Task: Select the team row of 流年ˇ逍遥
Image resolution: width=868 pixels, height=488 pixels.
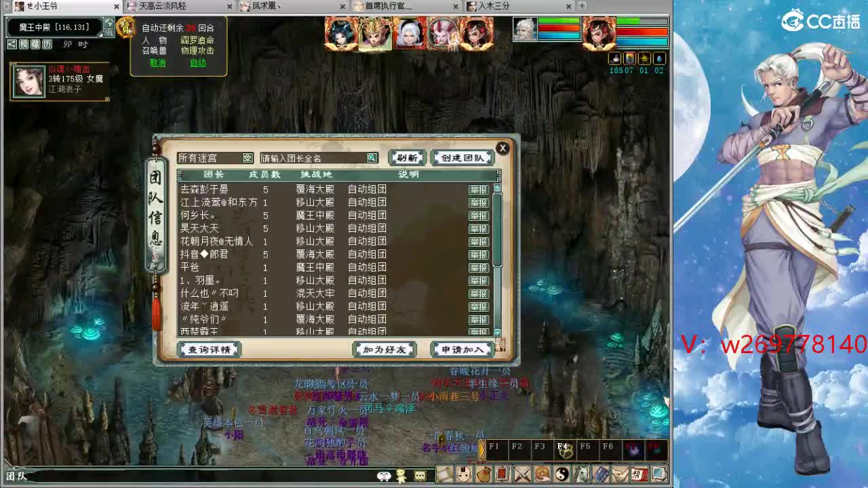Action: 335,306
